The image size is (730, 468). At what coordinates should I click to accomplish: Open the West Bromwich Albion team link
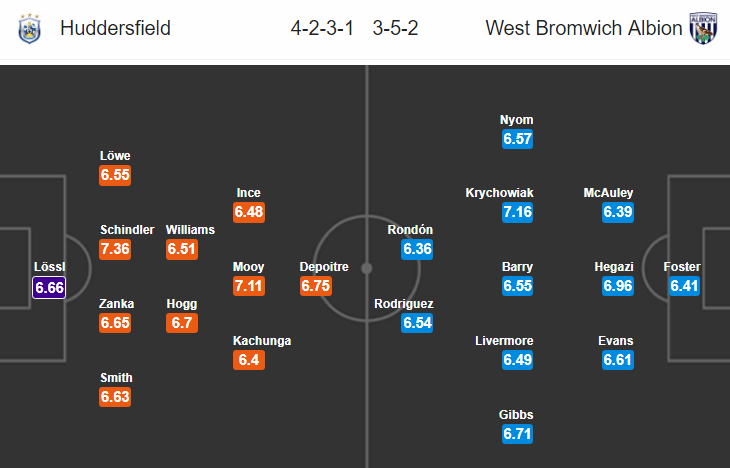point(584,28)
